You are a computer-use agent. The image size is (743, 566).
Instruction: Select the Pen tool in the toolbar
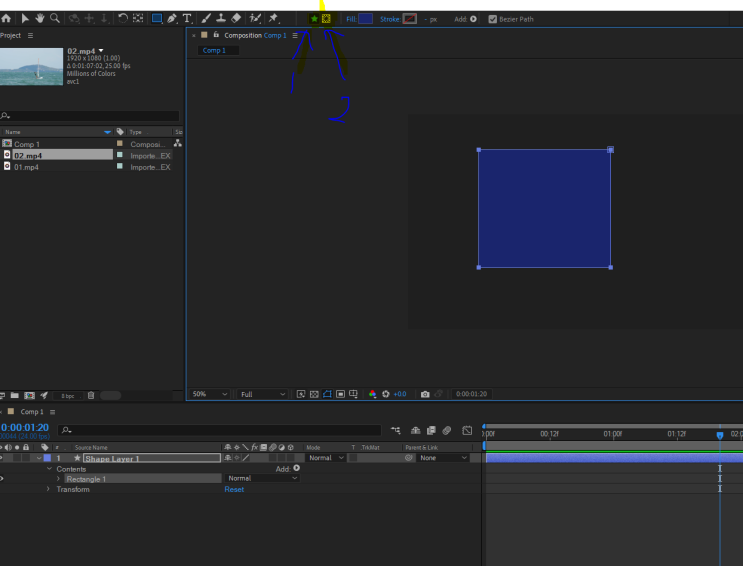tap(171, 18)
